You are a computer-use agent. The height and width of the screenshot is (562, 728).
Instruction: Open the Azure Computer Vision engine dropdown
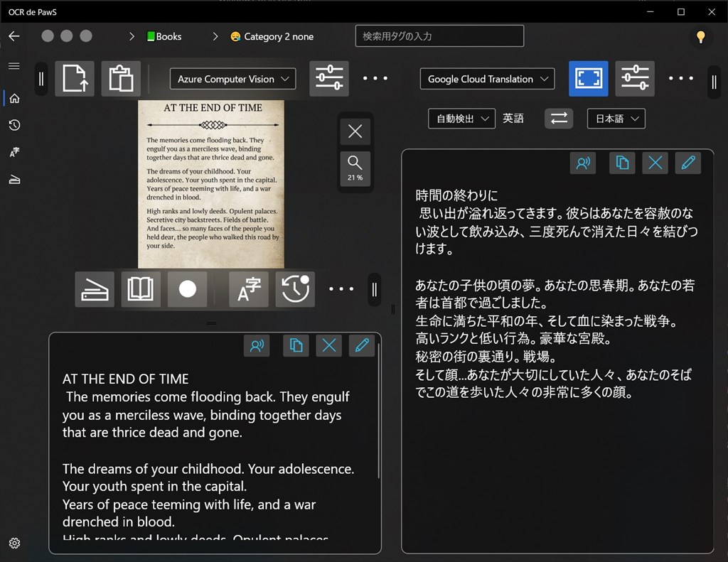(232, 79)
